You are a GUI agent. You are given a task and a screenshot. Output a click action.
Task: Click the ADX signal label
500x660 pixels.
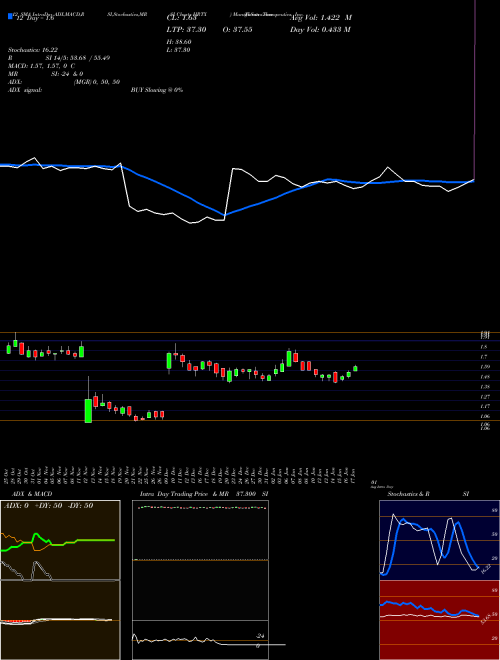pos(24,90)
